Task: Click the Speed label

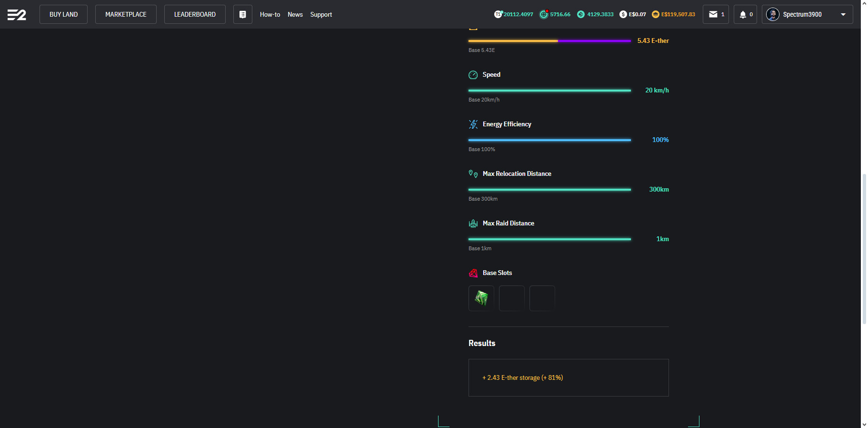Action: tap(491, 74)
